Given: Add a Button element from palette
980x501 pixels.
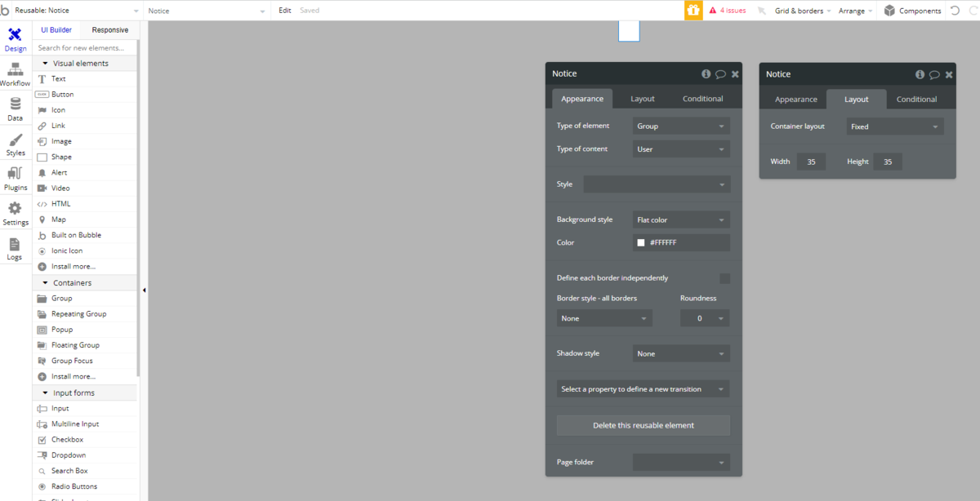Looking at the screenshot, I should 86,95.
